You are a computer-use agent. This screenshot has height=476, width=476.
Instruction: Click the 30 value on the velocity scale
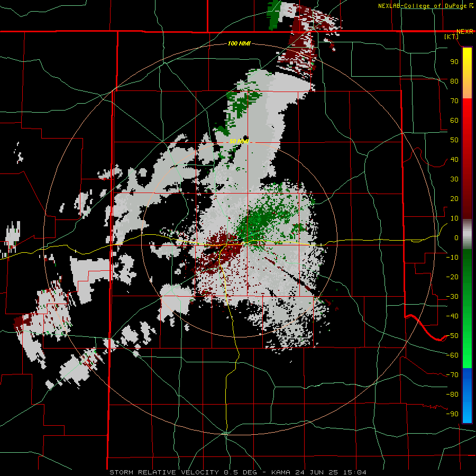[454, 179]
